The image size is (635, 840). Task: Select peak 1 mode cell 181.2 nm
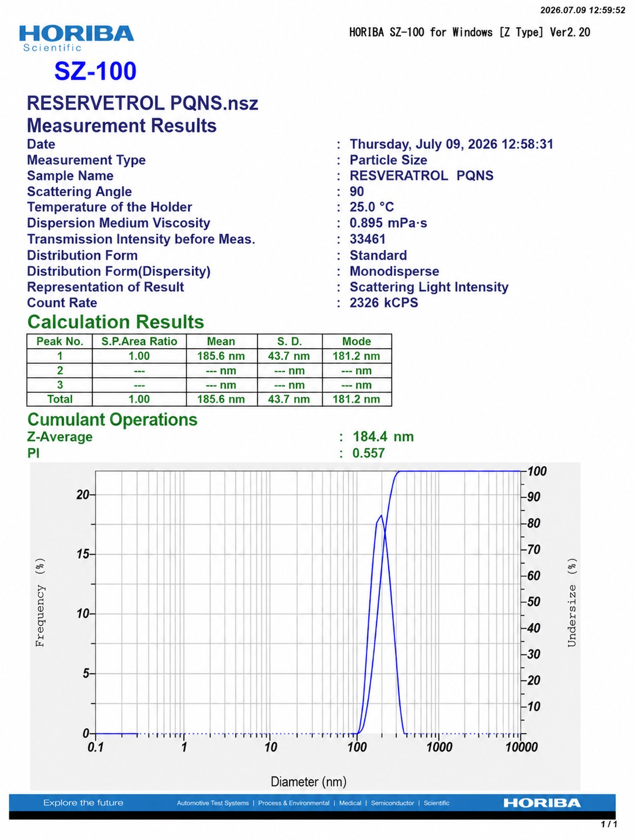(x=357, y=356)
